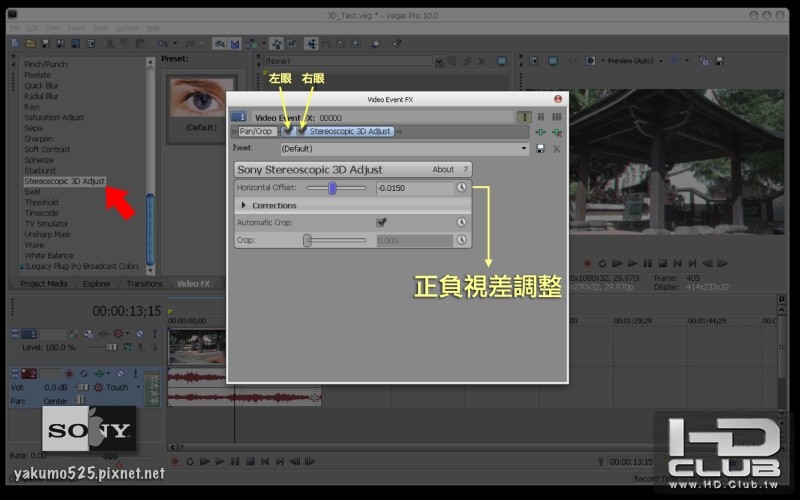Open the File menu

pyautogui.click(x=15, y=28)
